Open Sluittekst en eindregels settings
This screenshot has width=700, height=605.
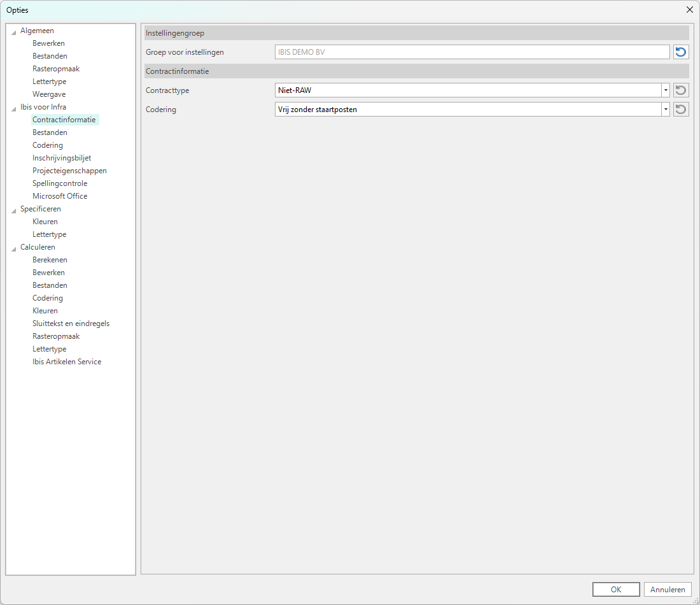(x=71, y=324)
